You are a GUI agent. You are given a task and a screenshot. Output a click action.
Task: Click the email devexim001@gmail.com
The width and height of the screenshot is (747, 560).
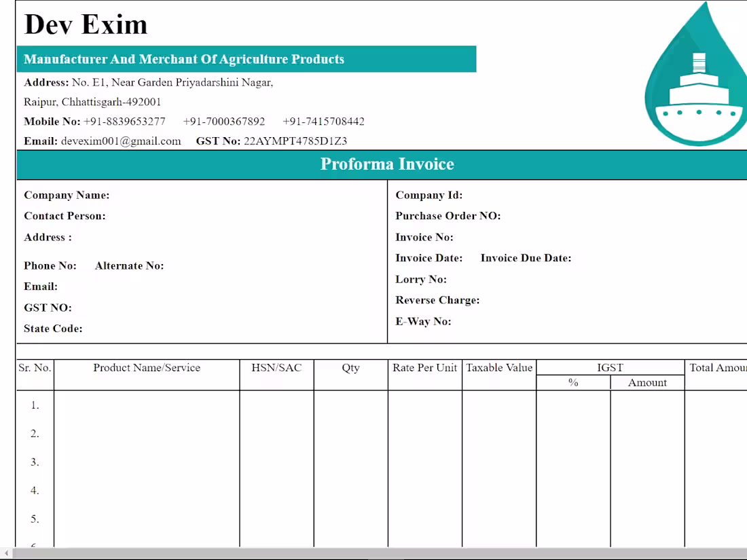121,141
